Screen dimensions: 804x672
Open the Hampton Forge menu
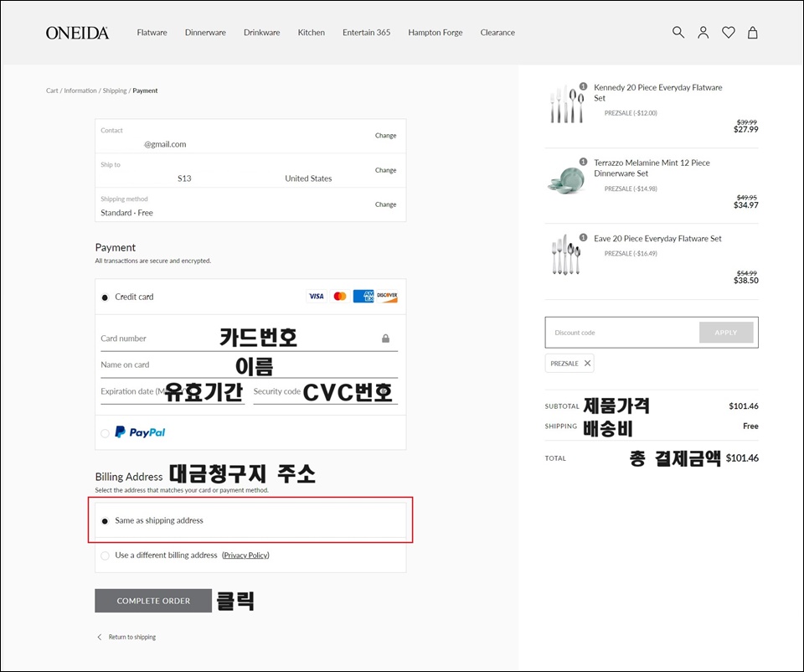pyautogui.click(x=435, y=33)
